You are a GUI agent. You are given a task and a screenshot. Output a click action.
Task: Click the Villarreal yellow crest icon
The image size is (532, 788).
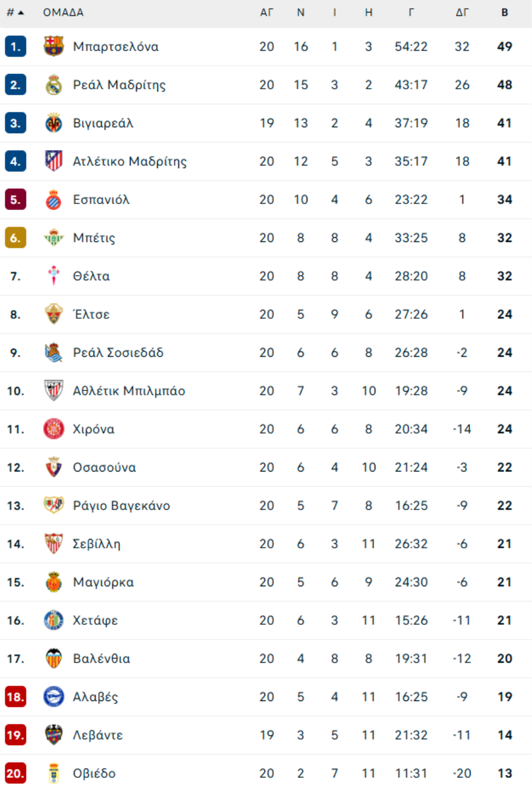click(x=54, y=123)
